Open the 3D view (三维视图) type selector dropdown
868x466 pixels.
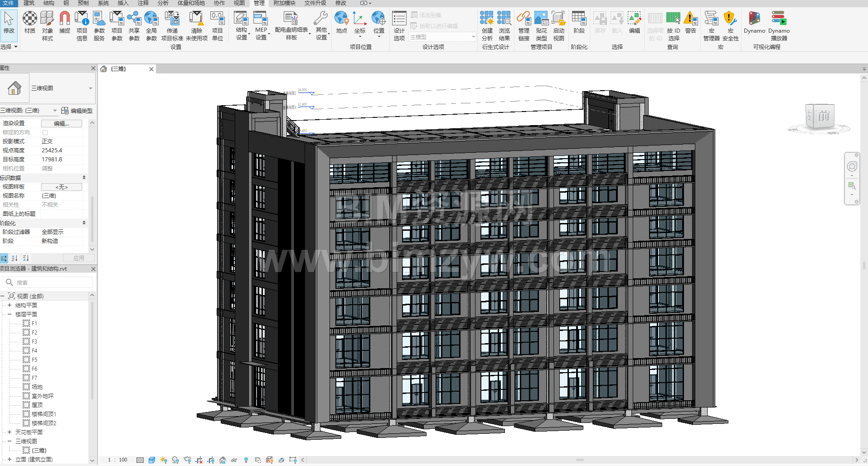(x=90, y=88)
